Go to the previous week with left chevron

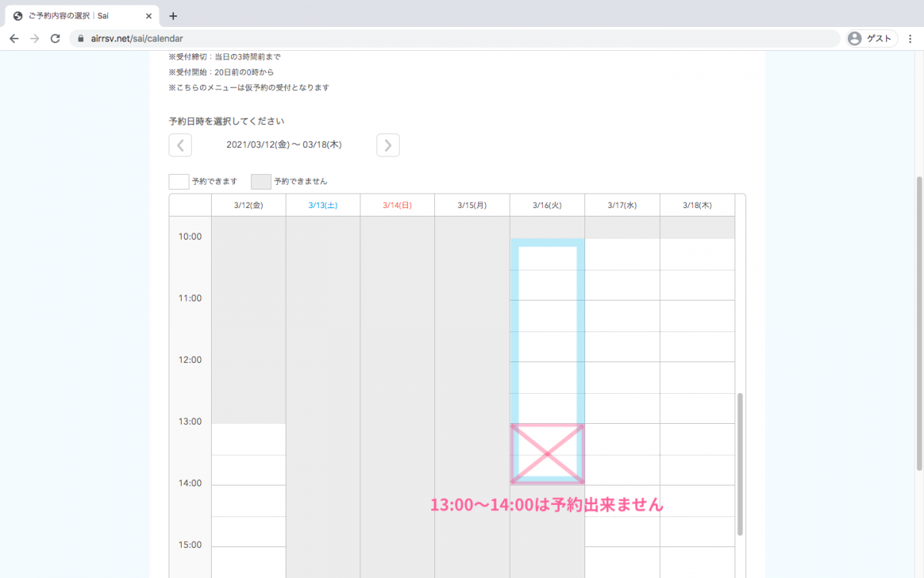pos(180,145)
